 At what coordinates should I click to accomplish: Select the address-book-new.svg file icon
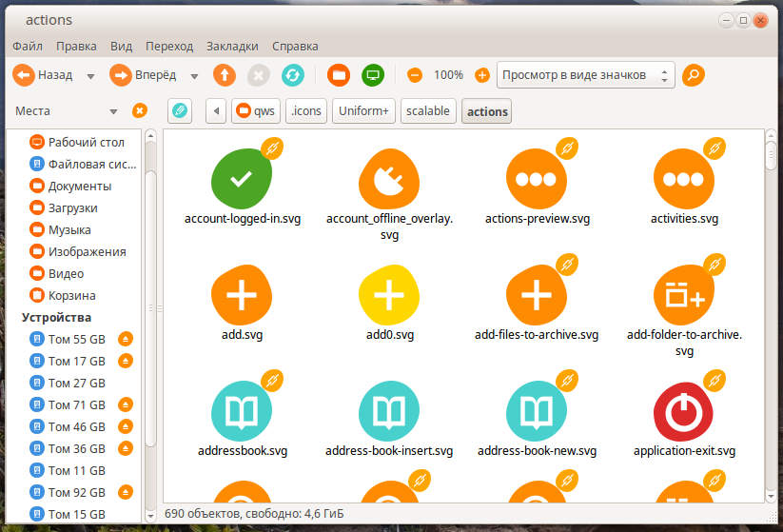[x=537, y=411]
